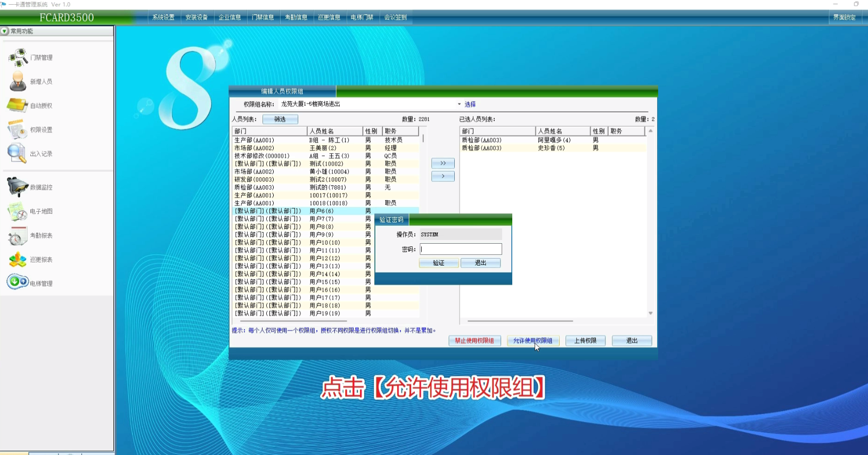Select row 测试(10002)
The image size is (868, 455).
pyautogui.click(x=326, y=164)
